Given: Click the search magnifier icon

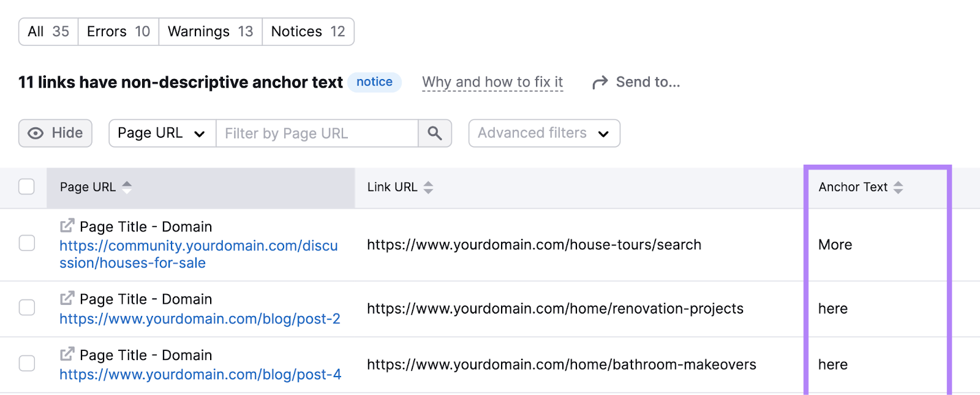Looking at the screenshot, I should [x=435, y=133].
